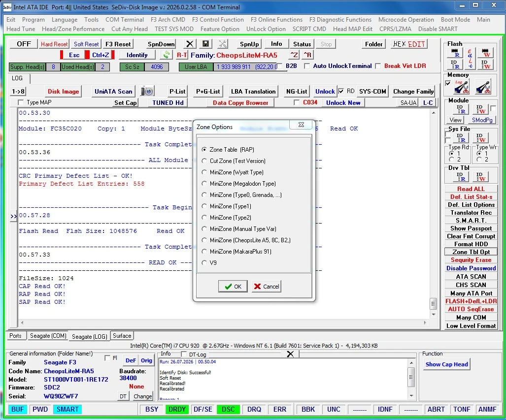Toggle the RD checkbox next to Unlock
This screenshot has width=506, height=420.
tap(341, 91)
